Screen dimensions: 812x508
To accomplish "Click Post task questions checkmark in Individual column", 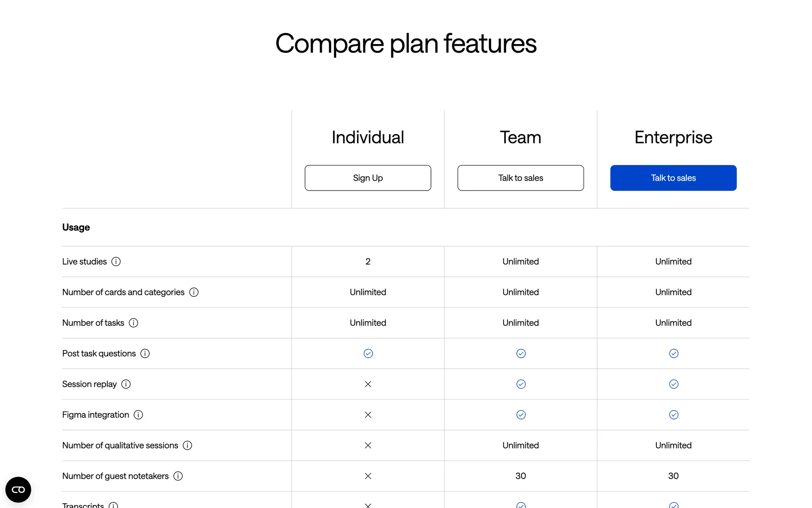I will [368, 353].
